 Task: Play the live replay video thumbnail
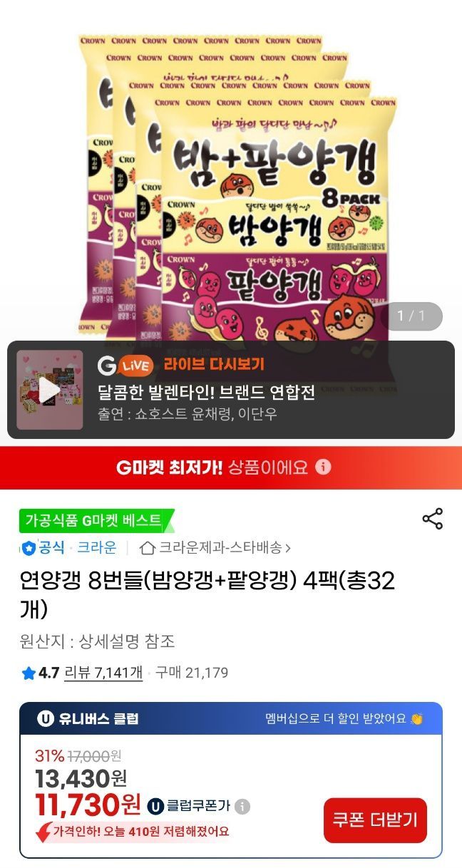(50, 390)
